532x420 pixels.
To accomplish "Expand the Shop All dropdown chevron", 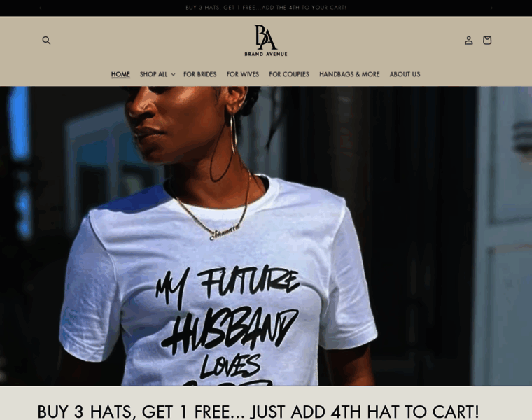I will point(173,74).
